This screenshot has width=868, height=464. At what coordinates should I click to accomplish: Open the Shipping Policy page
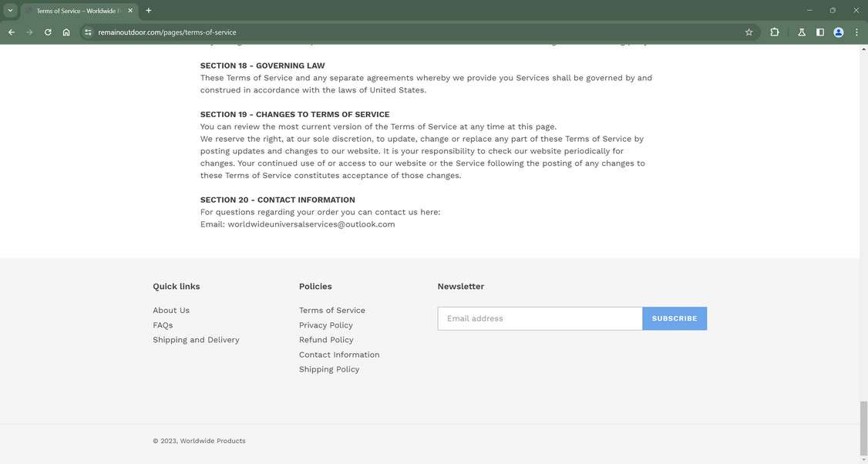tap(329, 369)
